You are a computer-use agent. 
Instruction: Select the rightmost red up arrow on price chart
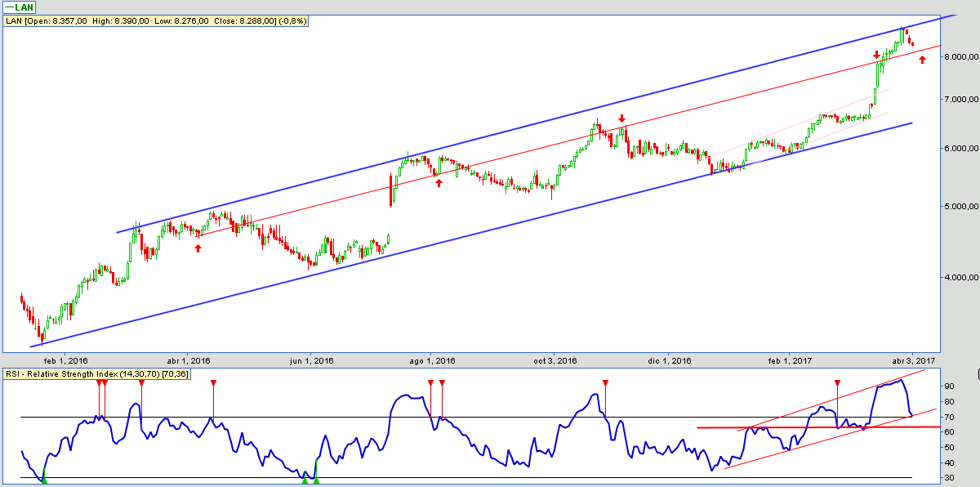(923, 60)
